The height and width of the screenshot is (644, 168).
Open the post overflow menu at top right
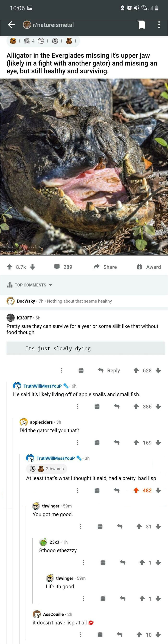(x=159, y=25)
